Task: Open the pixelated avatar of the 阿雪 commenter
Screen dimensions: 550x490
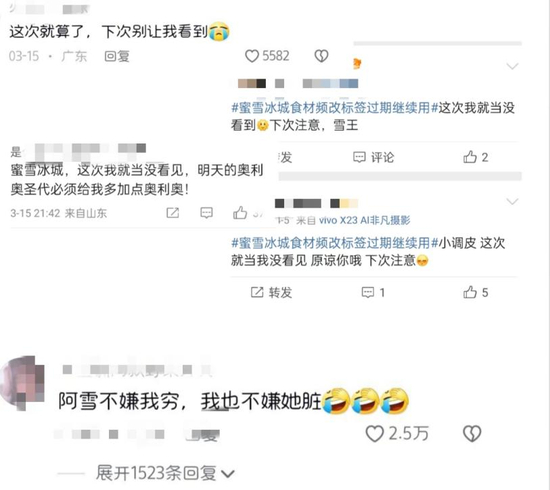Action: (22, 383)
